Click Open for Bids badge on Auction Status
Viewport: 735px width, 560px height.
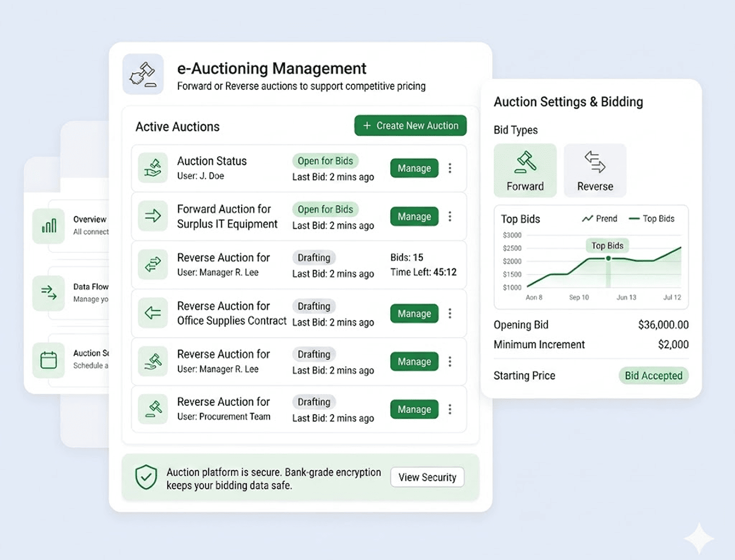325,161
